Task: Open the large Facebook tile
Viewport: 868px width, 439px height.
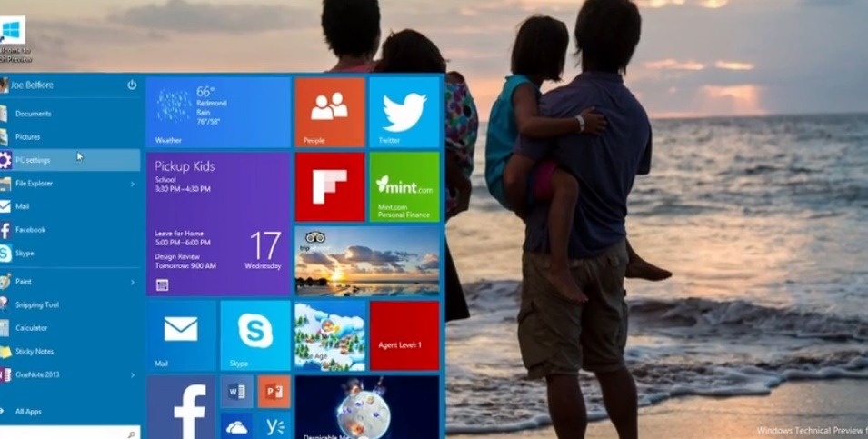Action: 181,407
